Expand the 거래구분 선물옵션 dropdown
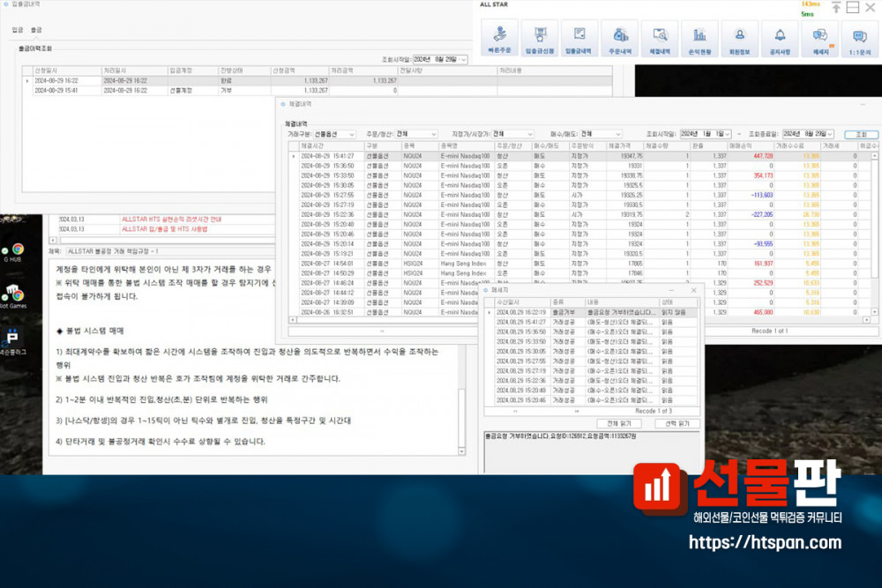The image size is (882, 588). point(354,134)
